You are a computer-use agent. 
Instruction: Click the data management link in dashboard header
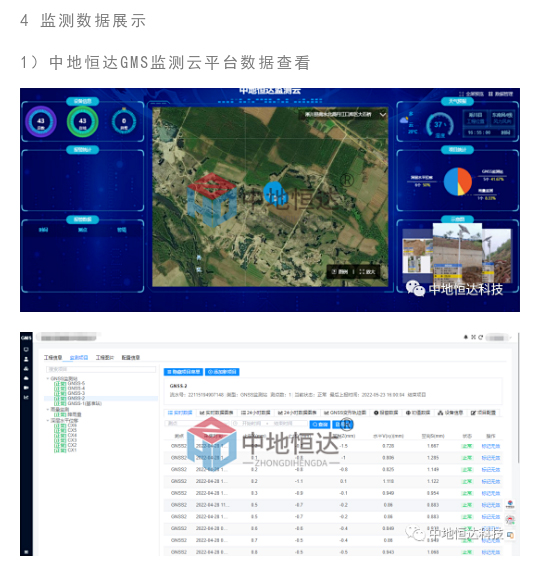pos(501,94)
